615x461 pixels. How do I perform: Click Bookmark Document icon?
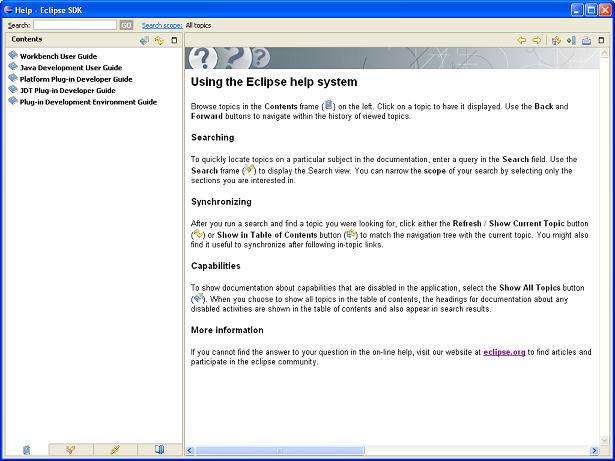[x=571, y=40]
